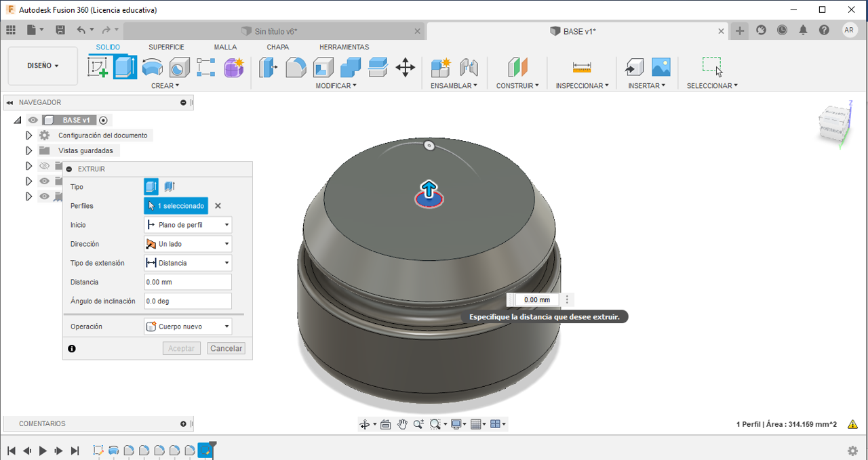Activate the BASE v1 component radio button
Image resolution: width=868 pixels, height=460 pixels.
pos(103,121)
